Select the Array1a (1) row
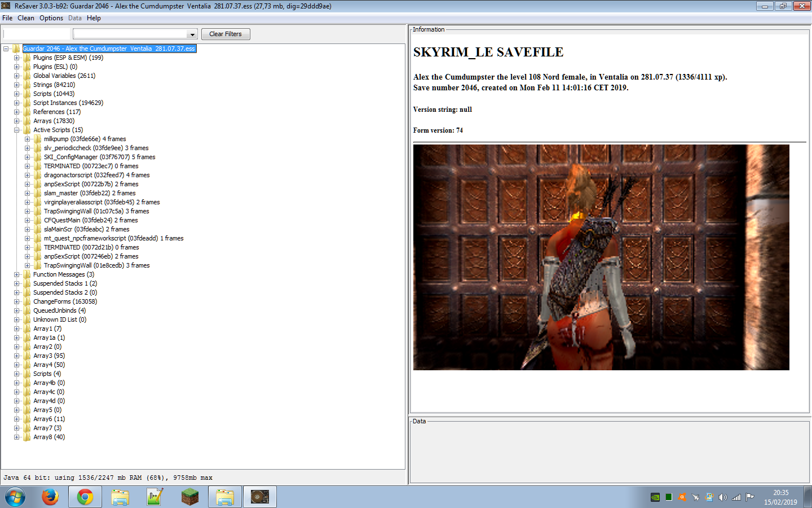Image resolution: width=812 pixels, height=508 pixels. (49, 338)
